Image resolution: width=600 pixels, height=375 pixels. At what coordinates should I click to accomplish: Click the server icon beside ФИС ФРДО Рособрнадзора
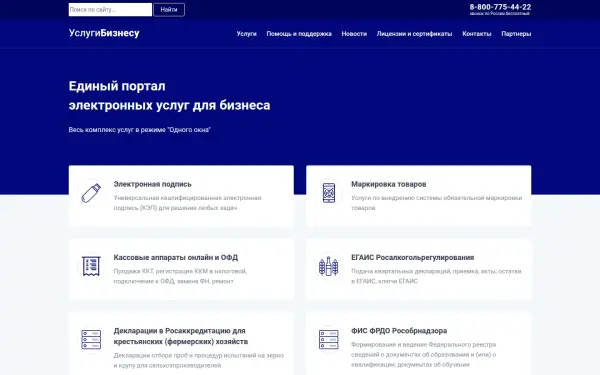tap(329, 339)
